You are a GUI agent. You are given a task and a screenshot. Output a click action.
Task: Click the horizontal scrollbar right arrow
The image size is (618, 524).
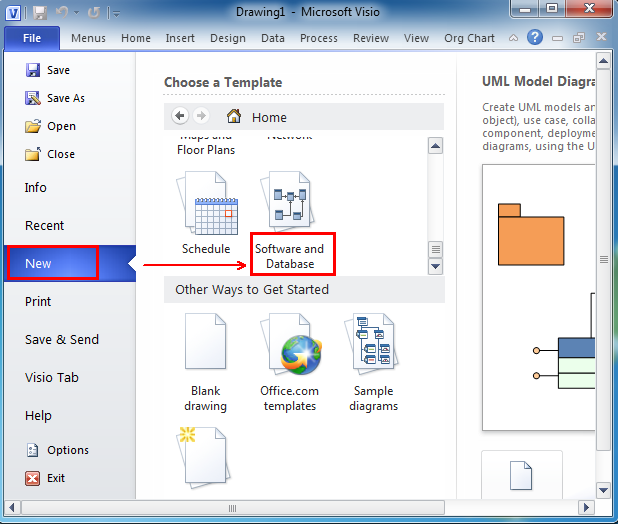(586, 507)
